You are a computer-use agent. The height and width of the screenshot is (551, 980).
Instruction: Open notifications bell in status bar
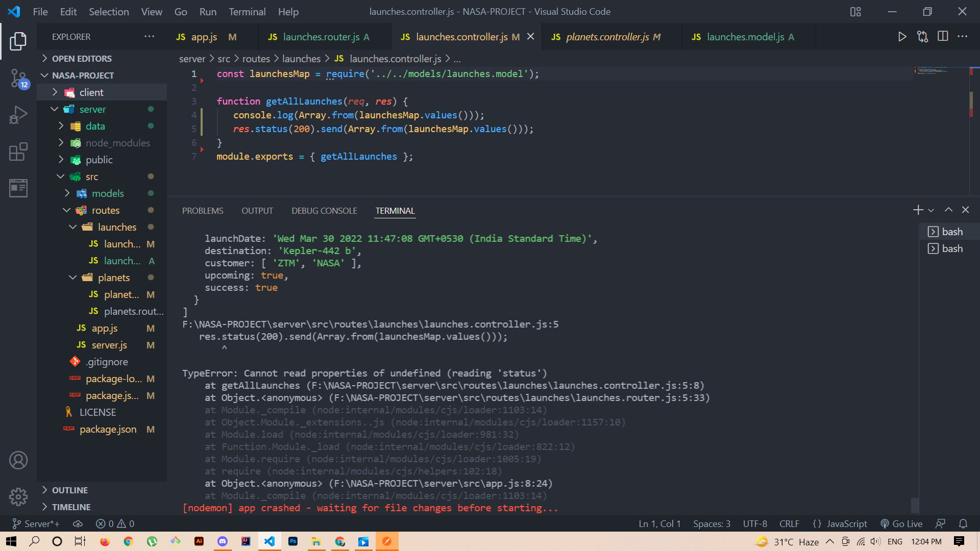[x=963, y=523]
